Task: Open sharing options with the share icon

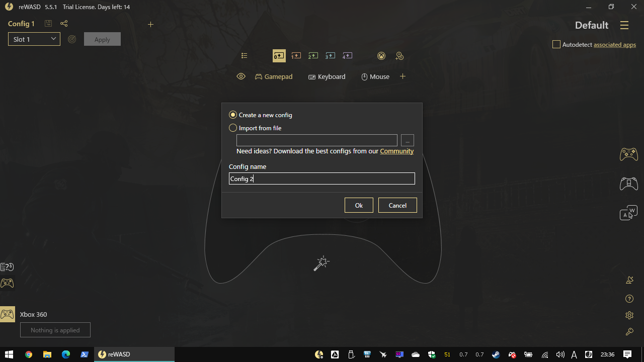Action: (64, 23)
